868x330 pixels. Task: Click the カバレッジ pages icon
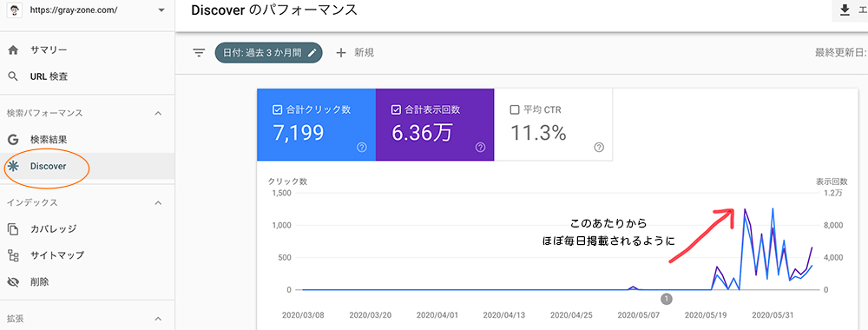(x=14, y=228)
